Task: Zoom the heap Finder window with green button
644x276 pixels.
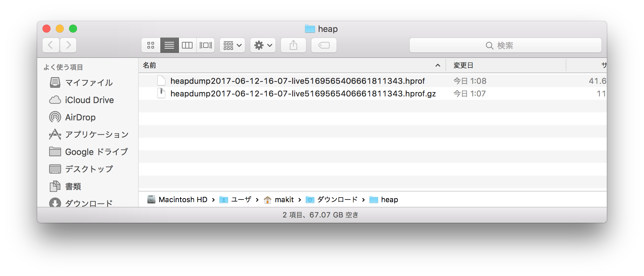Action: pos(73,29)
